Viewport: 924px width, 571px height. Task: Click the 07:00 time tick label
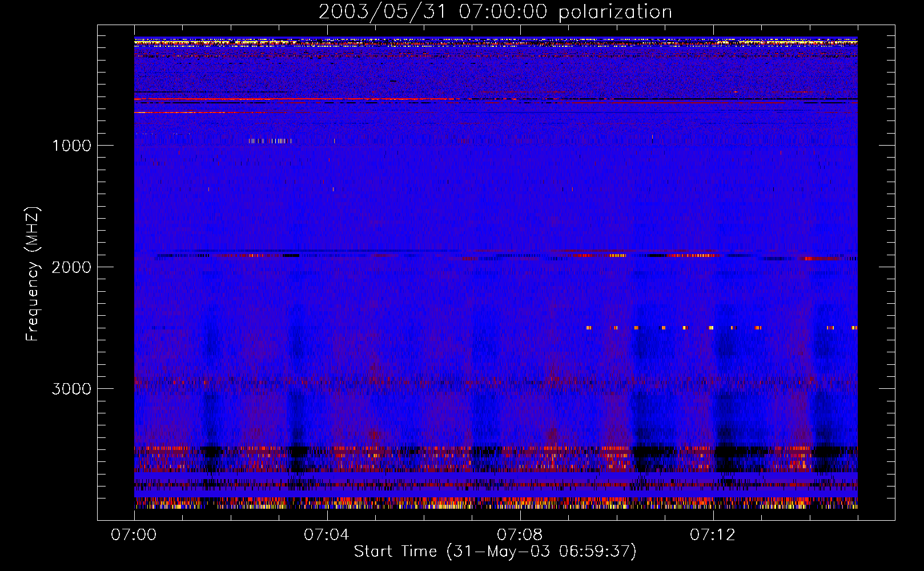pos(134,535)
